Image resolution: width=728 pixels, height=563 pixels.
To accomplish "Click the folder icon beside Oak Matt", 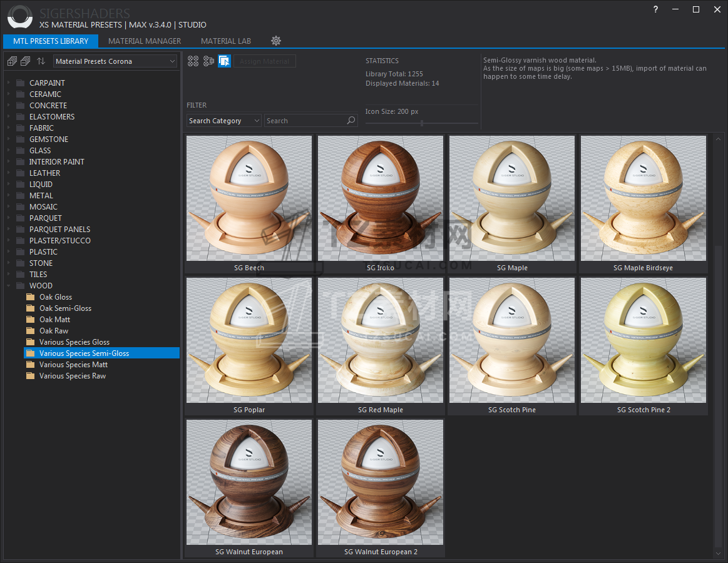I will click(31, 319).
